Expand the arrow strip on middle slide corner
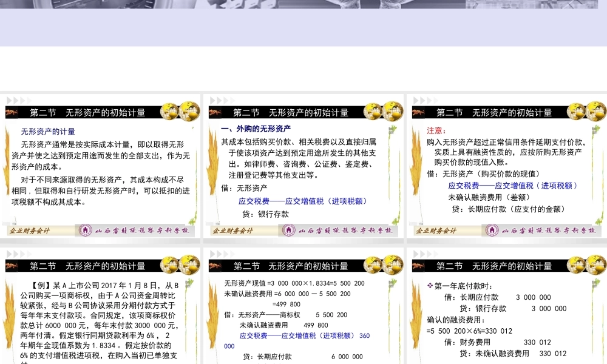 (215, 100)
